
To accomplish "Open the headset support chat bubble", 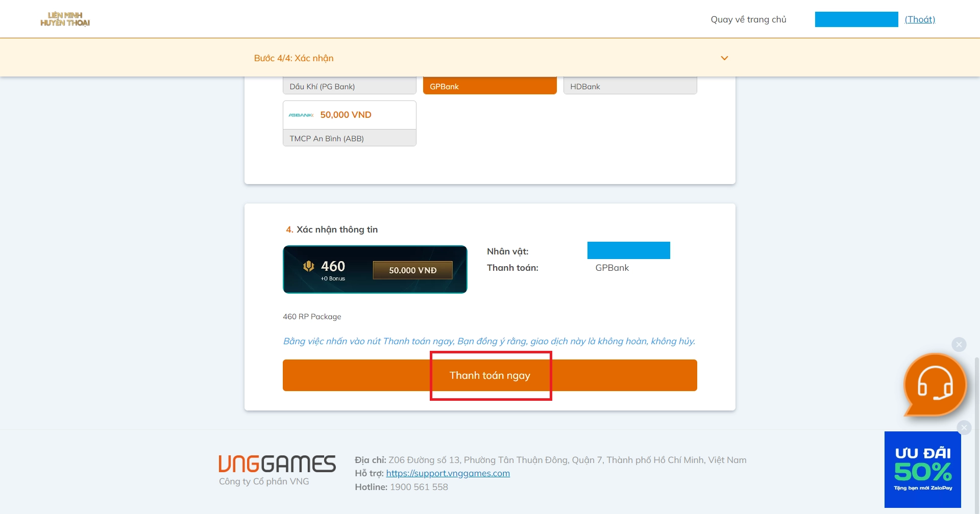I will [935, 385].
